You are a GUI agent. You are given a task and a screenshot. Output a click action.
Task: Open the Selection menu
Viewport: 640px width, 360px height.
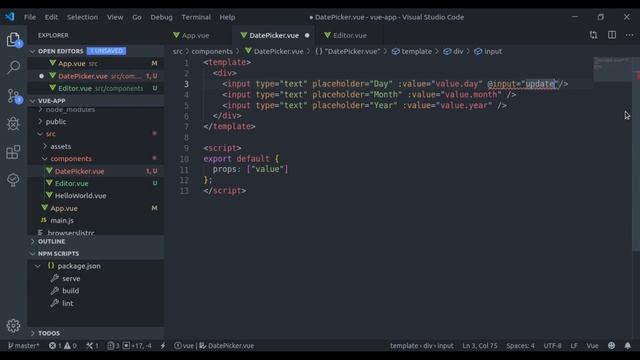[x=82, y=17]
